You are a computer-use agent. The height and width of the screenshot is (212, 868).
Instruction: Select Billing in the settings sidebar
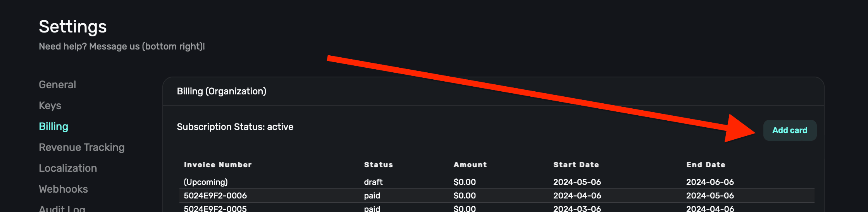[53, 127]
